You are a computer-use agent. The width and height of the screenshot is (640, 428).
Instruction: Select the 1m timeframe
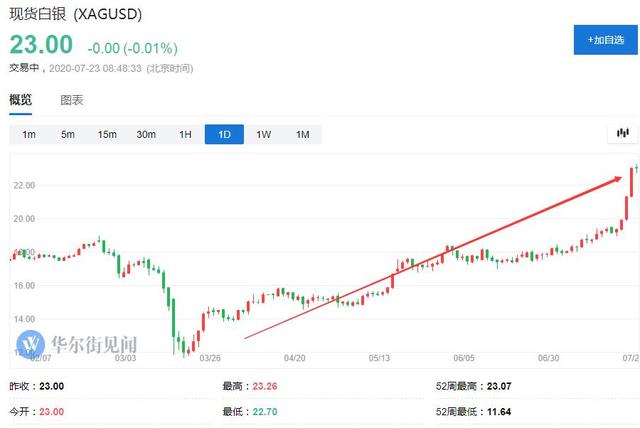coord(29,134)
